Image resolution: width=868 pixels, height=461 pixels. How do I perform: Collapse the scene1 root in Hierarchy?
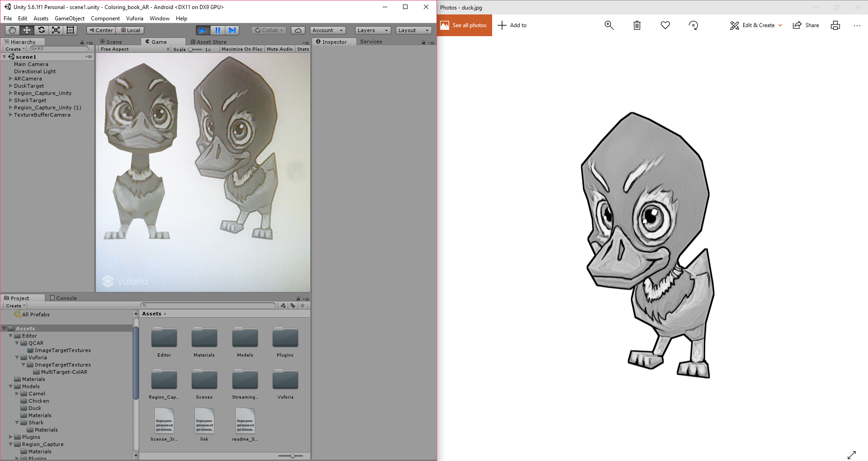pyautogui.click(x=5, y=57)
